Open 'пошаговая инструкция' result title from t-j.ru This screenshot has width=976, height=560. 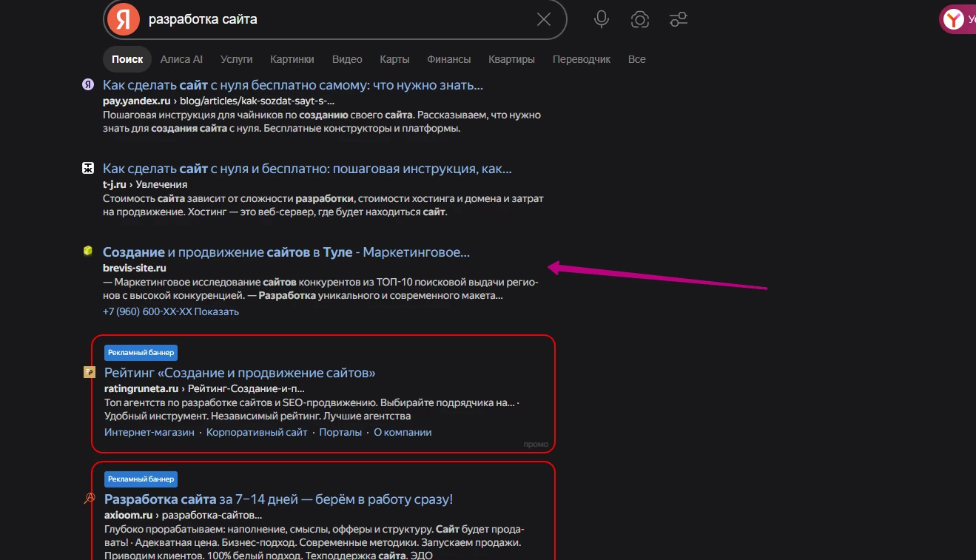307,169
